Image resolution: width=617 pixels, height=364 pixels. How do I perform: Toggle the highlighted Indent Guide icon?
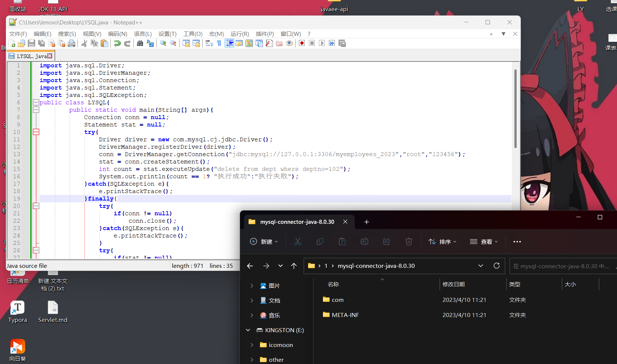tap(230, 43)
